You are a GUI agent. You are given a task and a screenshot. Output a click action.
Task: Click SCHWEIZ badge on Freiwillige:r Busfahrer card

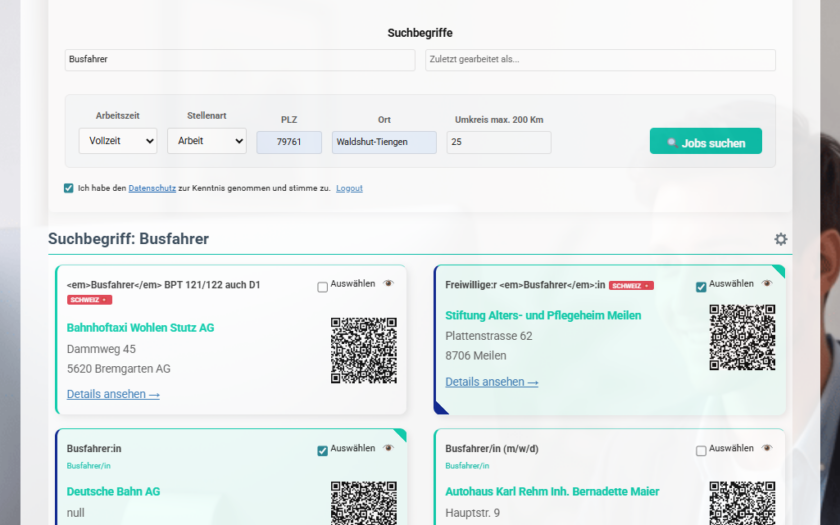pos(631,286)
